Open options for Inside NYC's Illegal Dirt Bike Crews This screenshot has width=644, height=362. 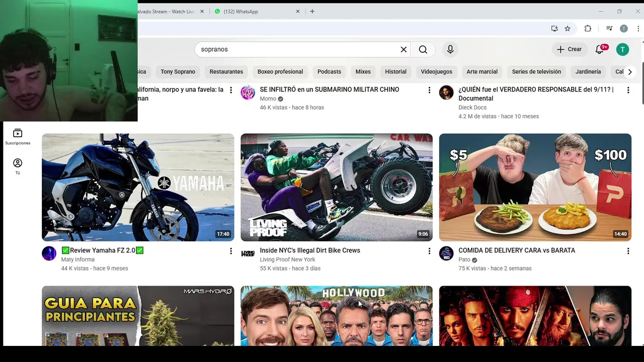coord(429,251)
